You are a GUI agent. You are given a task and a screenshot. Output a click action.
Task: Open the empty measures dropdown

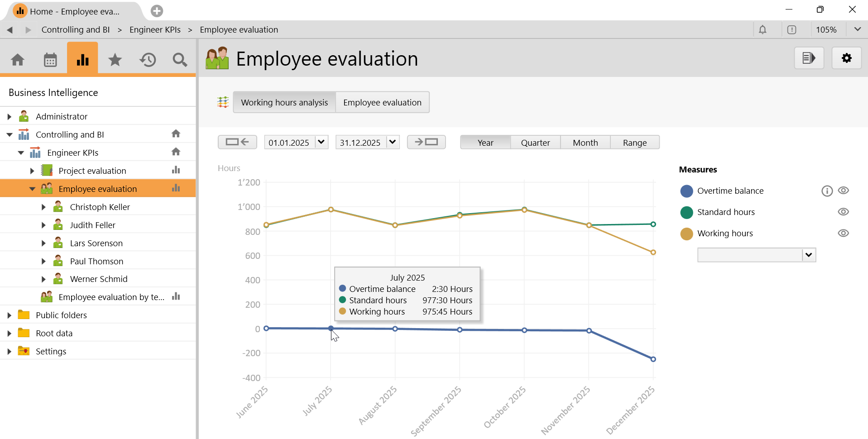[x=809, y=255]
